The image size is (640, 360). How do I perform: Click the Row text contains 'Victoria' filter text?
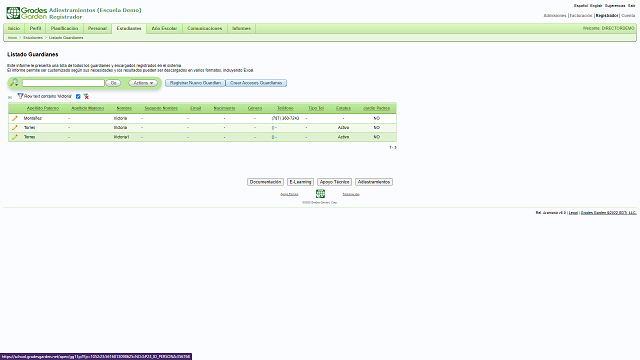48,96
